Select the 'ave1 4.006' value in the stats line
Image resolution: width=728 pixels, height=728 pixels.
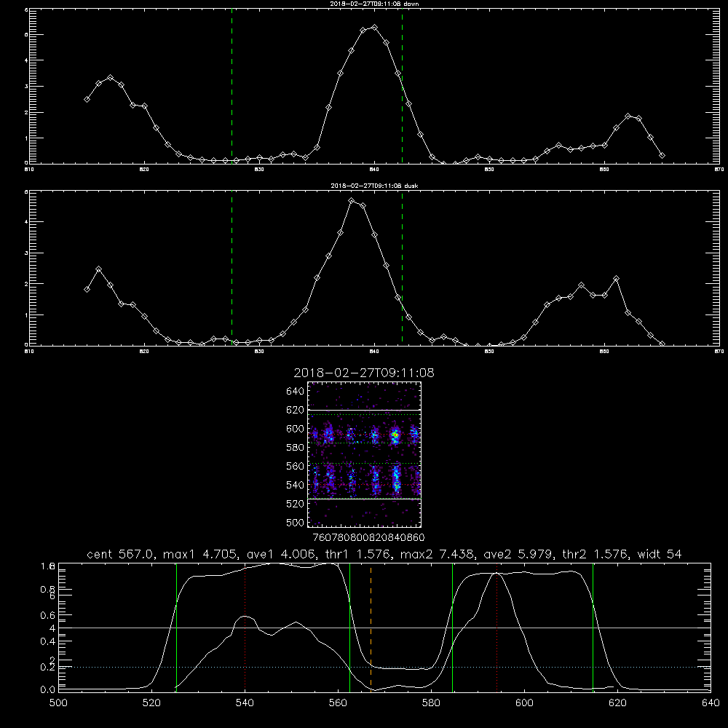(284, 554)
